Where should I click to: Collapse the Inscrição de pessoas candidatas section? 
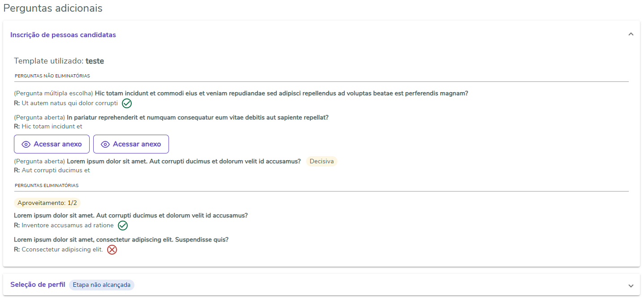pos(631,34)
